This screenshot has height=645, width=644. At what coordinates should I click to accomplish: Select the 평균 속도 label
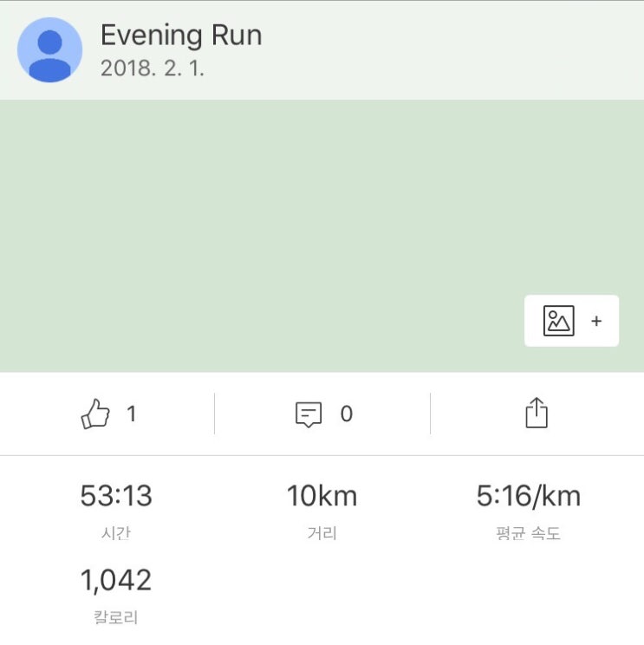pos(528,534)
